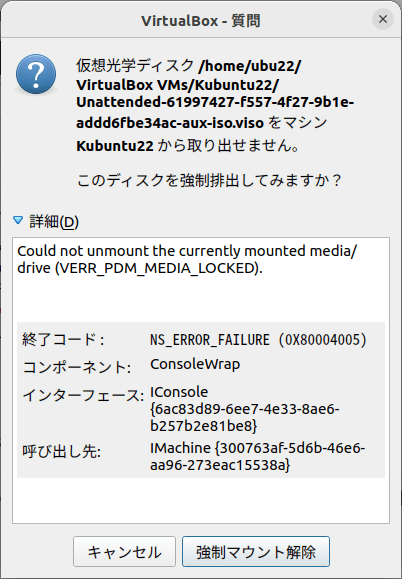Collapse the details disclosure triangle
Viewport: 402px width, 579px height.
pos(18,220)
